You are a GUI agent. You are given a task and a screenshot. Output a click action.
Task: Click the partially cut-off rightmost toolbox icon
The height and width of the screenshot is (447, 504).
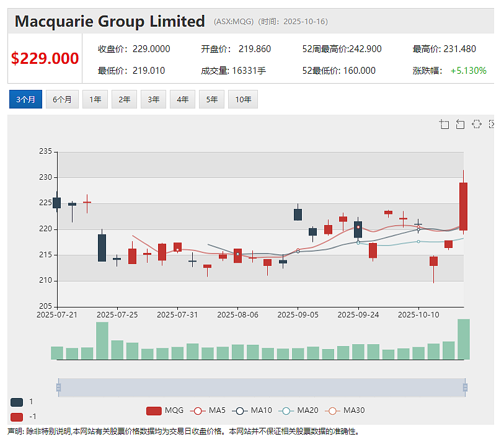[491, 124]
